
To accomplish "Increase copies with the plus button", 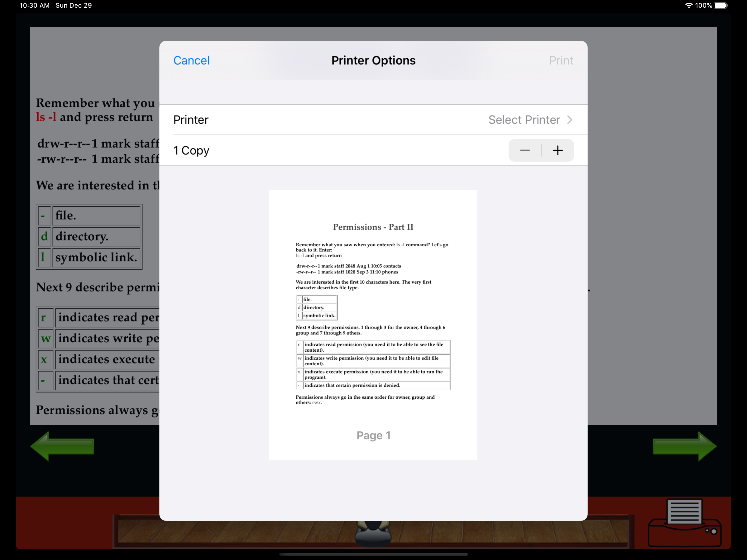I will click(x=557, y=150).
